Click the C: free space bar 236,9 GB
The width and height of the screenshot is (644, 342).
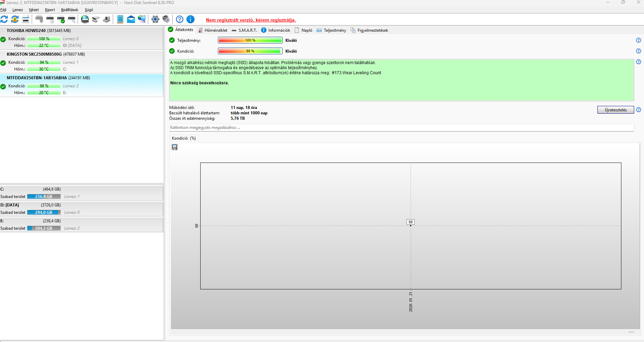click(x=44, y=197)
